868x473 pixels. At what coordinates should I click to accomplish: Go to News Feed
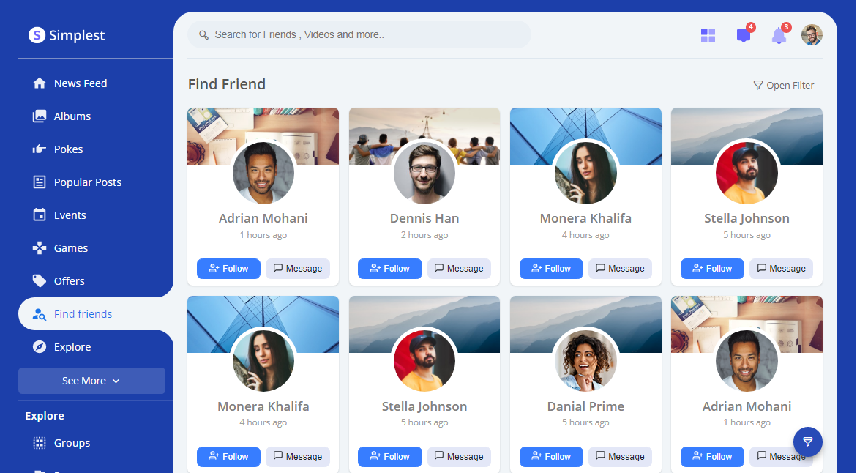pos(80,83)
